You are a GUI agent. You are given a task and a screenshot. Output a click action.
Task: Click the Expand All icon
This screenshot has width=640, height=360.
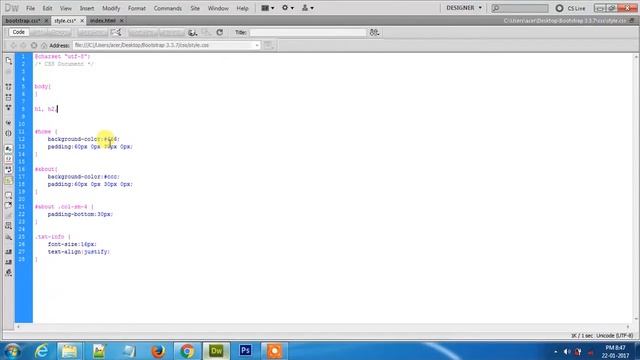coord(9,108)
